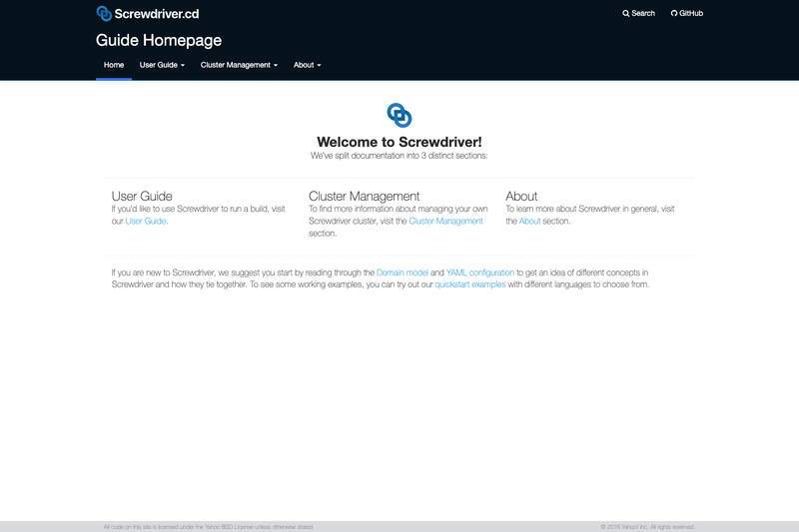Click the Guide Homepage title

pyautogui.click(x=159, y=40)
